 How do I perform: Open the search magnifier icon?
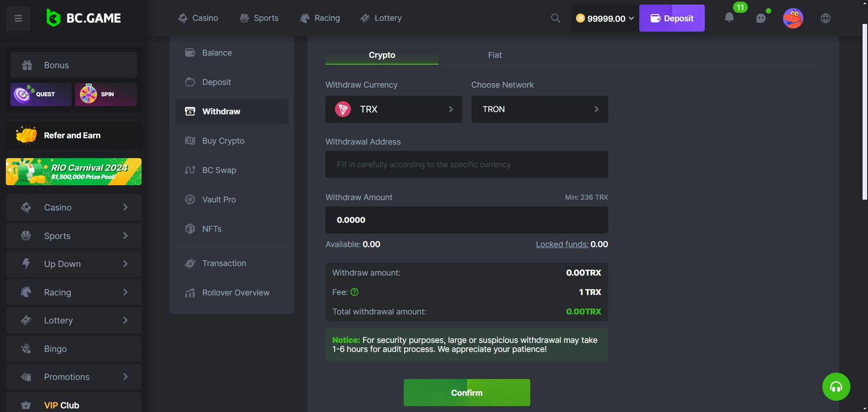point(555,19)
